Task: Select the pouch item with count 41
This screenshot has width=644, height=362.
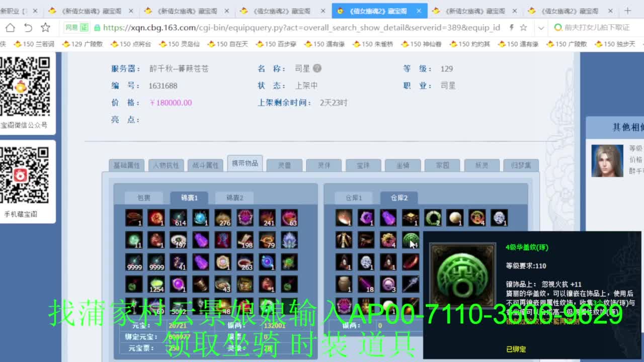Action: pos(178,262)
